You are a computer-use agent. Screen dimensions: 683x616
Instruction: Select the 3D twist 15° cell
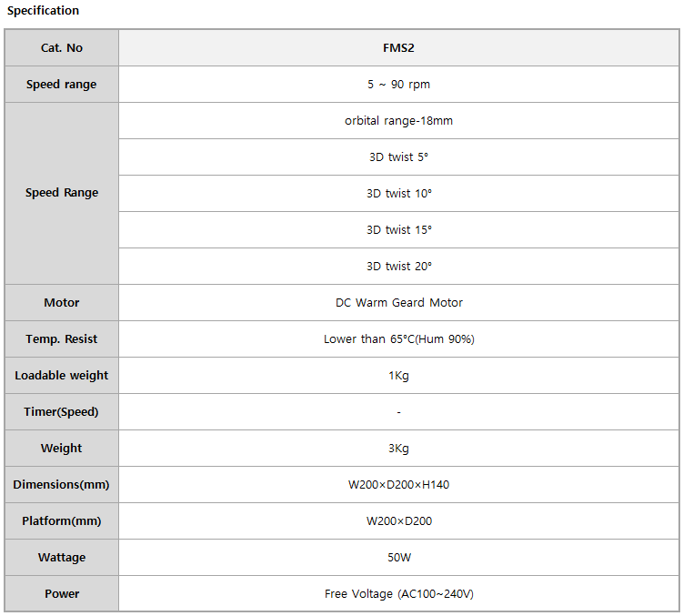click(398, 229)
